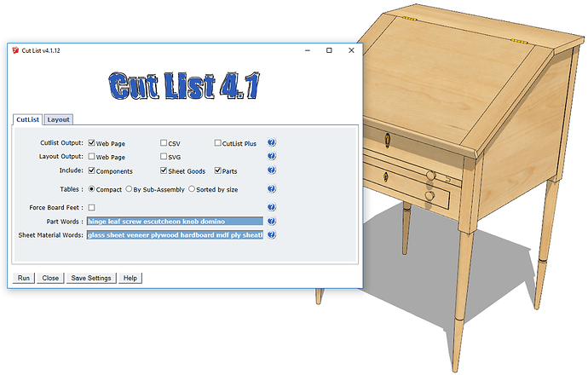Click the Sheet Material Words input field
Viewport: 588px width, 375px height.
point(175,235)
